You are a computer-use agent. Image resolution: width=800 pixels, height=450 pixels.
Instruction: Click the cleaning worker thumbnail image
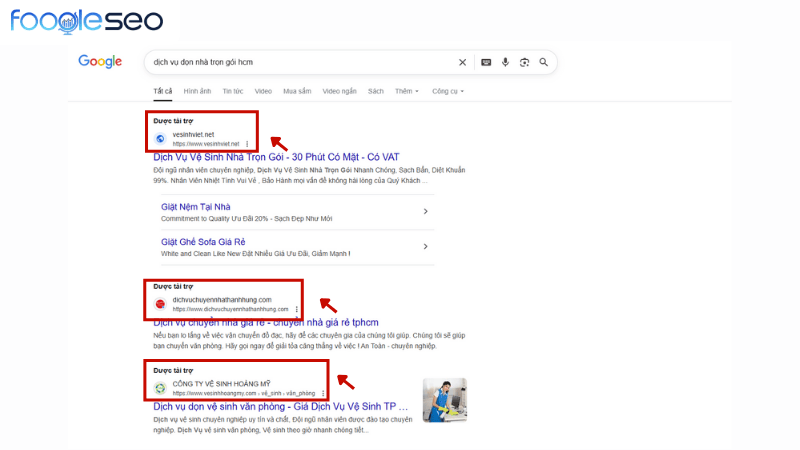444,400
